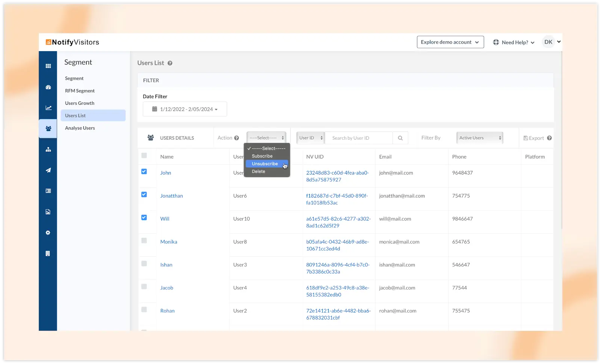Open Jonatthan's user profile link
601x364 pixels.
click(x=171, y=196)
